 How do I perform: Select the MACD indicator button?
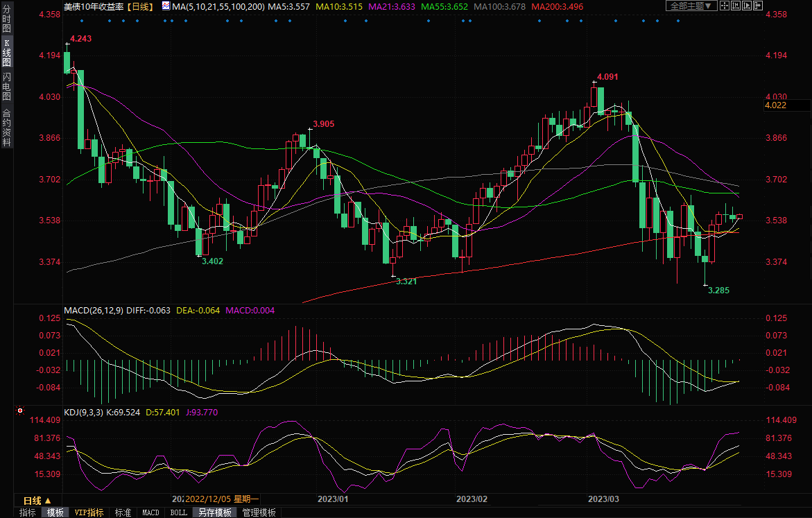tap(150, 512)
